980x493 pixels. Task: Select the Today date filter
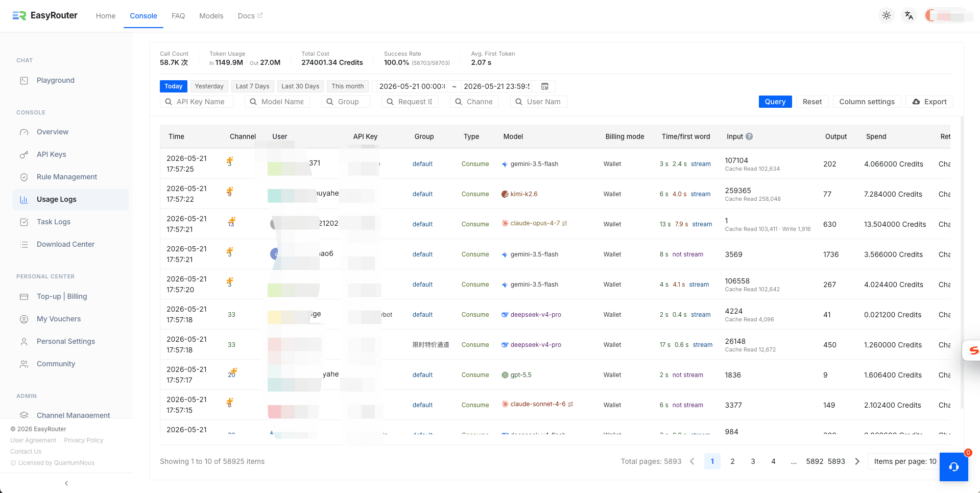[x=174, y=86]
